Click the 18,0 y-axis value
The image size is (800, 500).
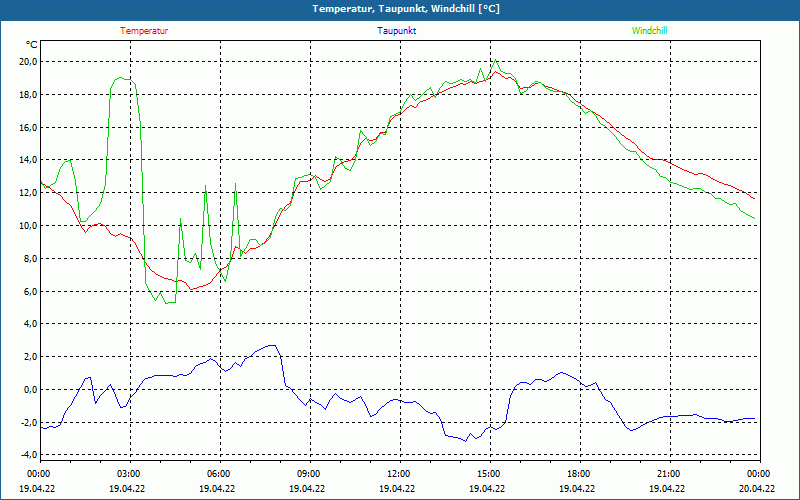coord(29,94)
